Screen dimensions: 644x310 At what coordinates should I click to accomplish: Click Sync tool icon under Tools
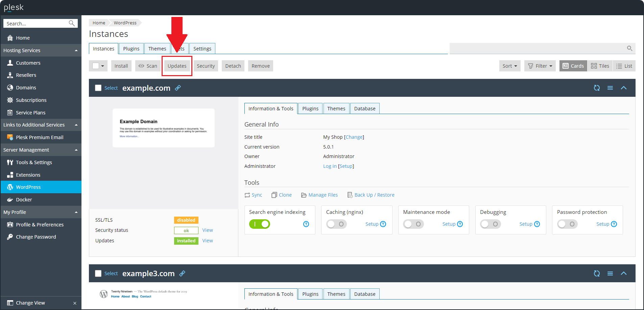click(x=247, y=195)
